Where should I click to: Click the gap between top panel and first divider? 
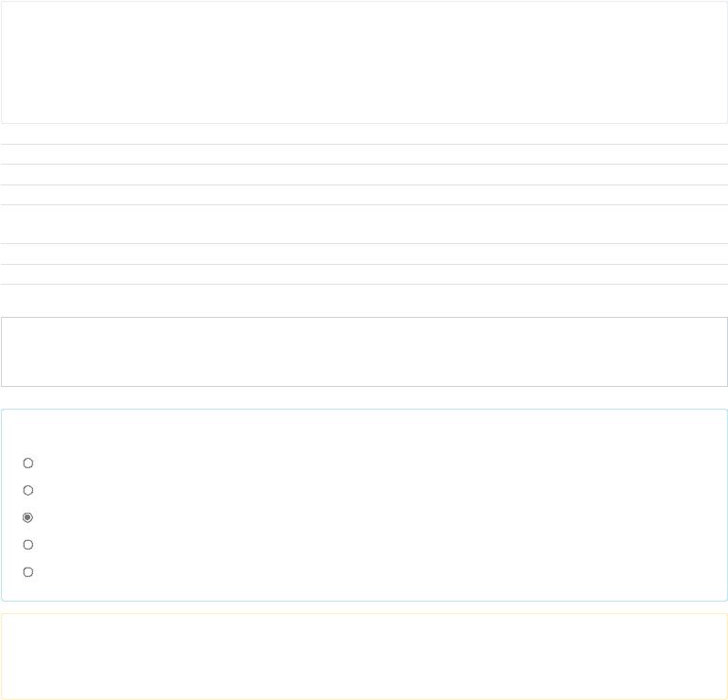coord(364,133)
